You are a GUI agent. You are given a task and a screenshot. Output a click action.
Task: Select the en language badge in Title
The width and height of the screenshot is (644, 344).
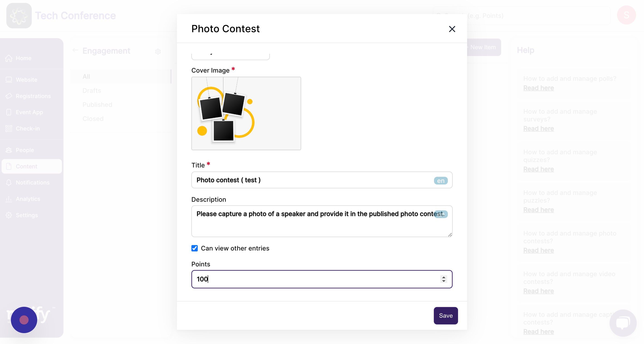tap(441, 180)
